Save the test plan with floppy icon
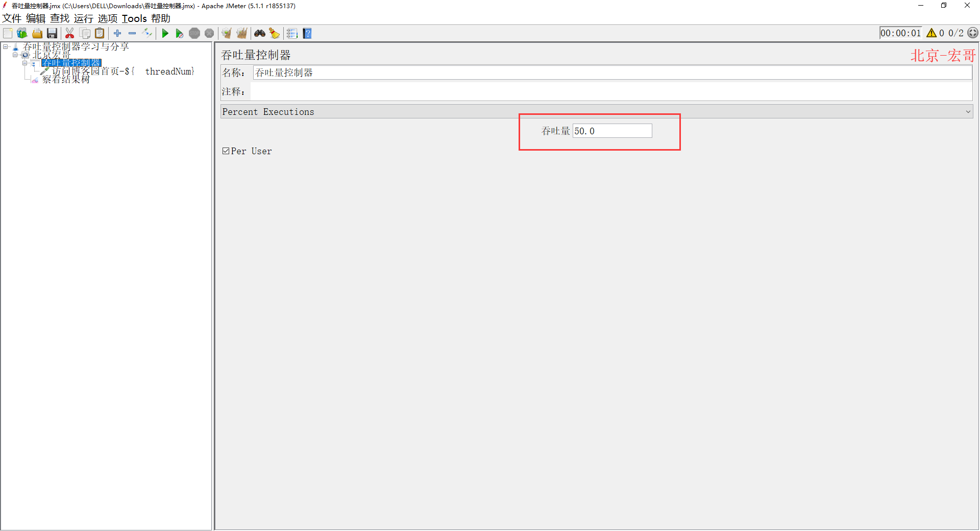This screenshot has width=980, height=531. click(x=52, y=33)
